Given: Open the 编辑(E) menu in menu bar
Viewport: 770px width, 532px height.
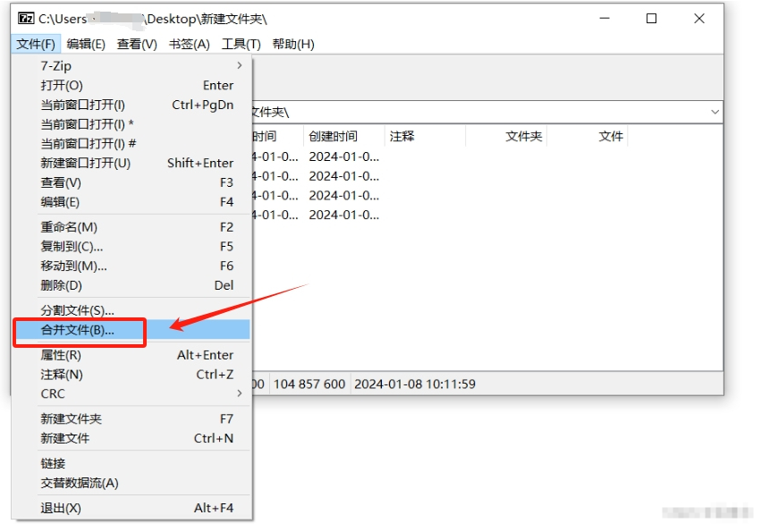Looking at the screenshot, I should point(86,44).
